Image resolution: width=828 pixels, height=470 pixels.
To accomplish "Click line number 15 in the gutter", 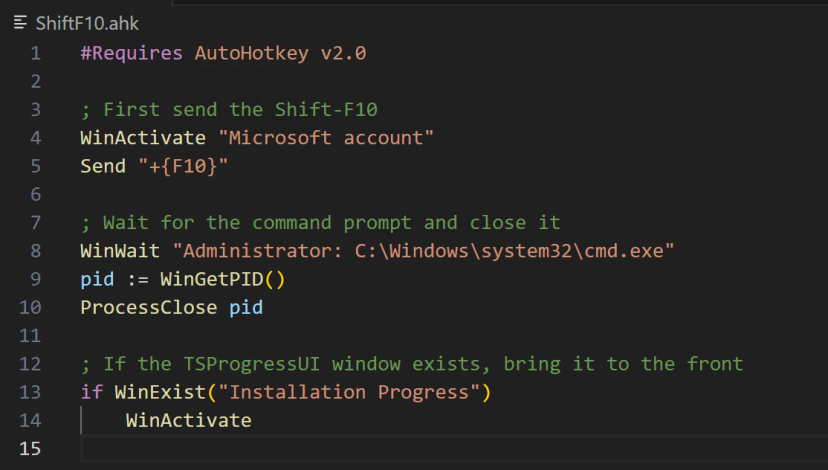I will [32, 448].
